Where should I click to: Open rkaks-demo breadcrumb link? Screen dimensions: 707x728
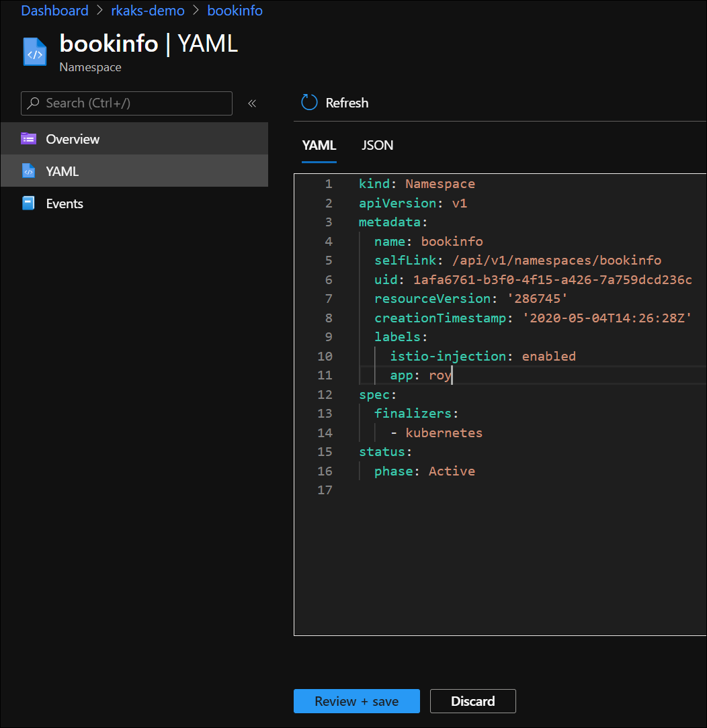click(147, 11)
